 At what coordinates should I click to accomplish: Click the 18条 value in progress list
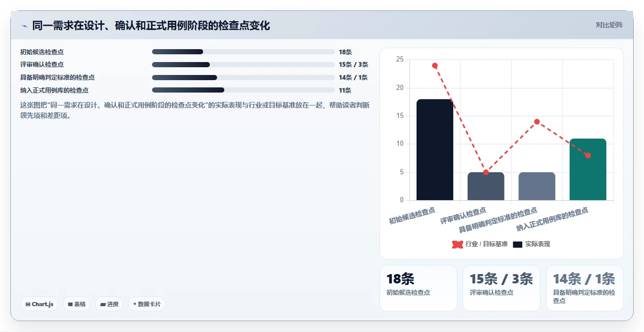click(345, 52)
